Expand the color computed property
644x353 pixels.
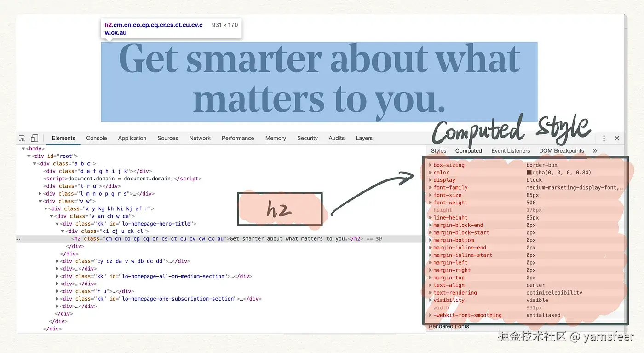click(x=431, y=173)
